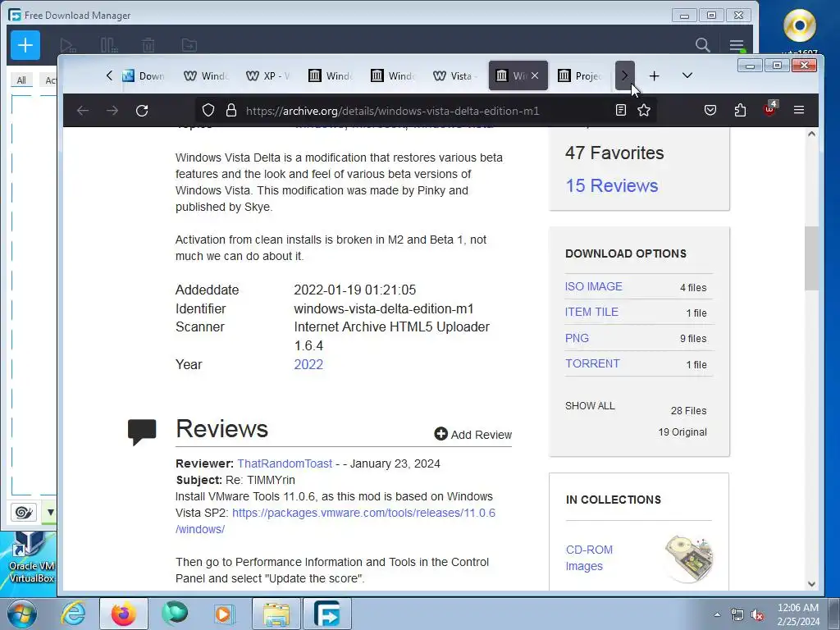Screen dimensions: 840x630
Task: Open ThatRandomToast reviewer profile
Action: 285,463
